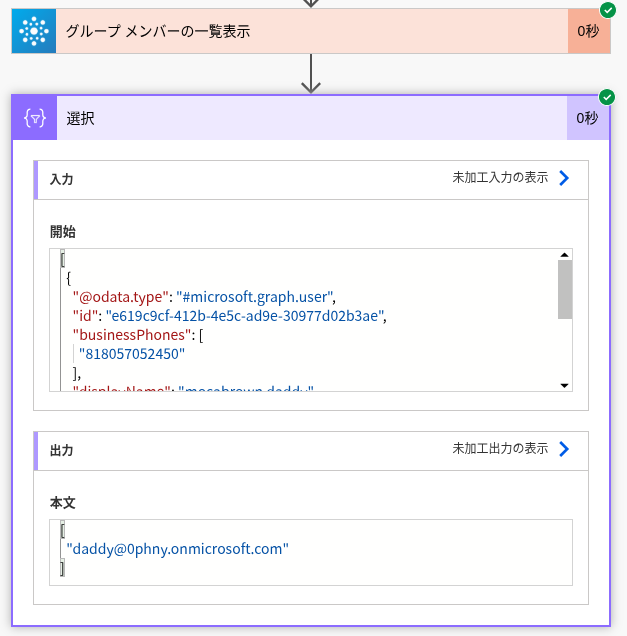Viewport: 627px width, 636px height.
Task: Click green success checkmark on group members action
Action: (x=608, y=10)
